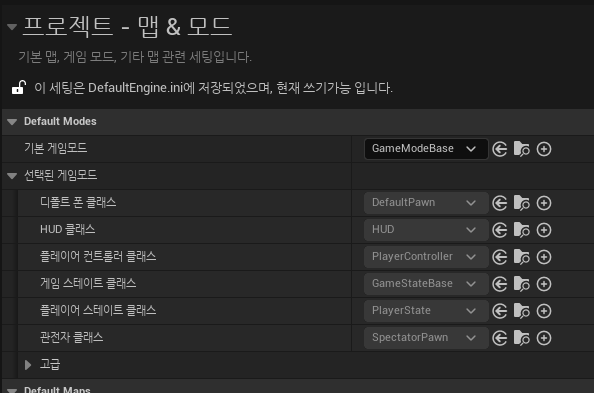The image size is (594, 393).
Task: Create new HUD 클래스 asset
Action: [544, 230]
